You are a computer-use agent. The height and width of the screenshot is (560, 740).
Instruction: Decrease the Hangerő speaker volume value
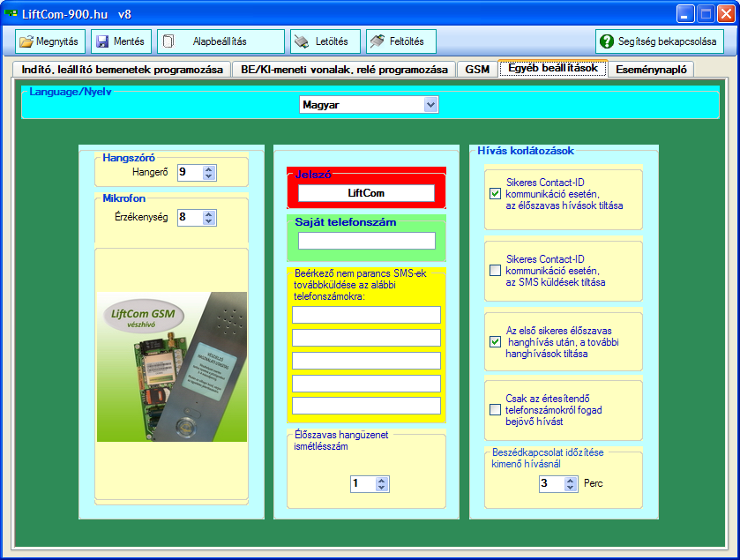click(209, 176)
